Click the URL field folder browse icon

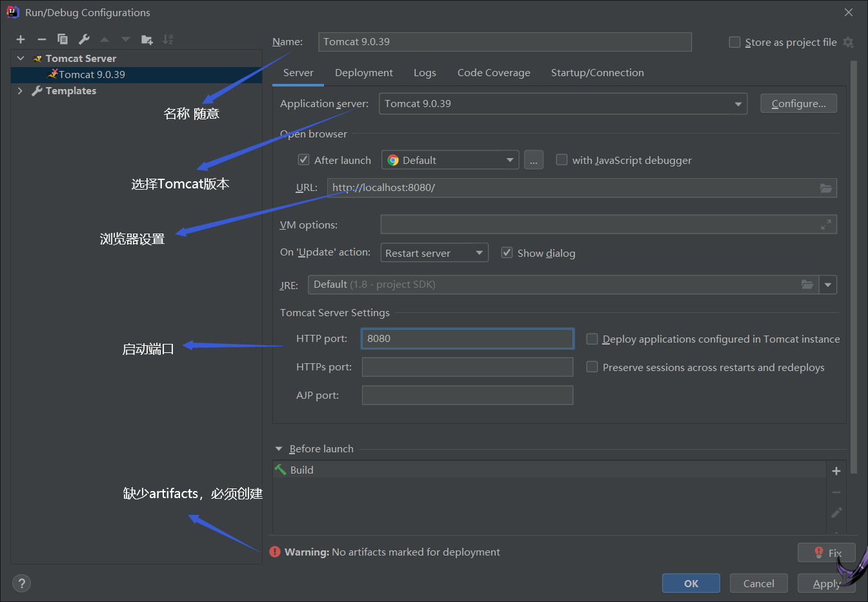click(826, 188)
